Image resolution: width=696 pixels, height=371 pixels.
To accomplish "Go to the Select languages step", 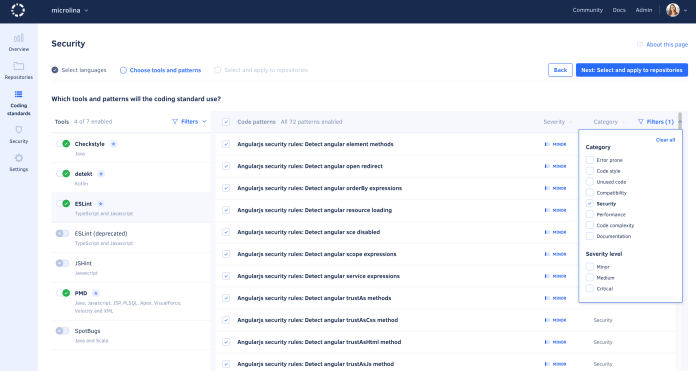I will pyautogui.click(x=79, y=70).
